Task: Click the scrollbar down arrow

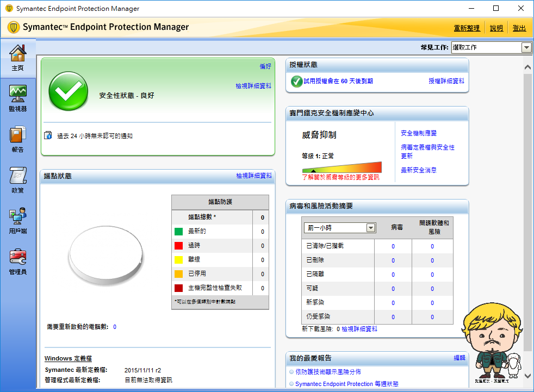Action: pyautogui.click(x=527, y=376)
